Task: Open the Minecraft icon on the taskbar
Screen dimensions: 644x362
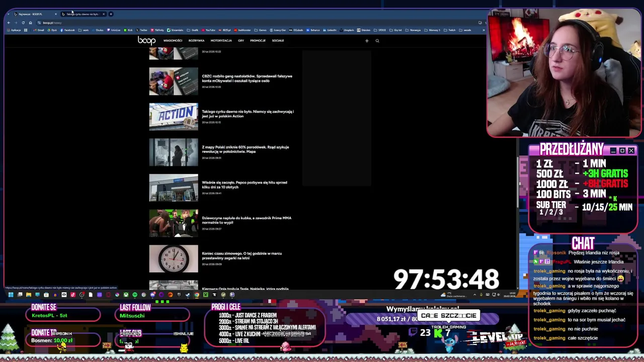Action: click(x=205, y=295)
